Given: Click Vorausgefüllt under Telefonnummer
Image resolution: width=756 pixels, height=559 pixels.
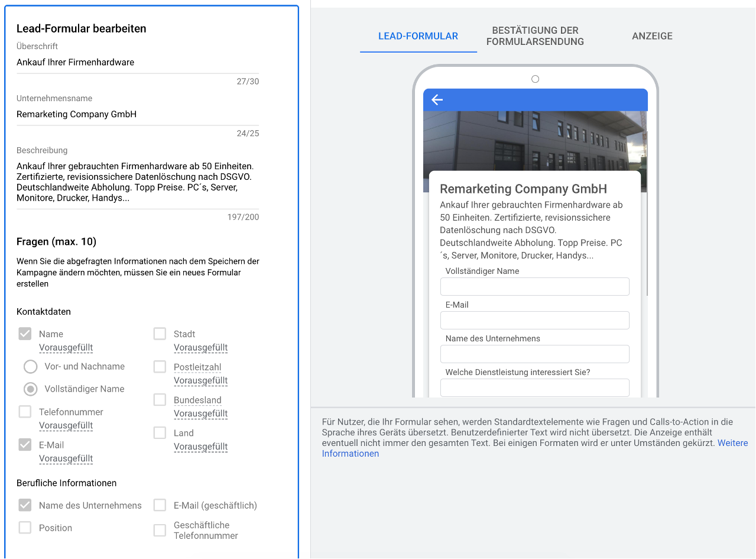Looking at the screenshot, I should (x=66, y=426).
